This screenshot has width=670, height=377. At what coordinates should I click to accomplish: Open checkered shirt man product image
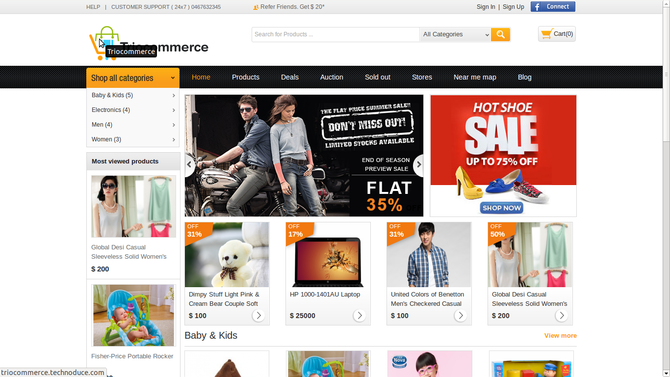(x=429, y=255)
